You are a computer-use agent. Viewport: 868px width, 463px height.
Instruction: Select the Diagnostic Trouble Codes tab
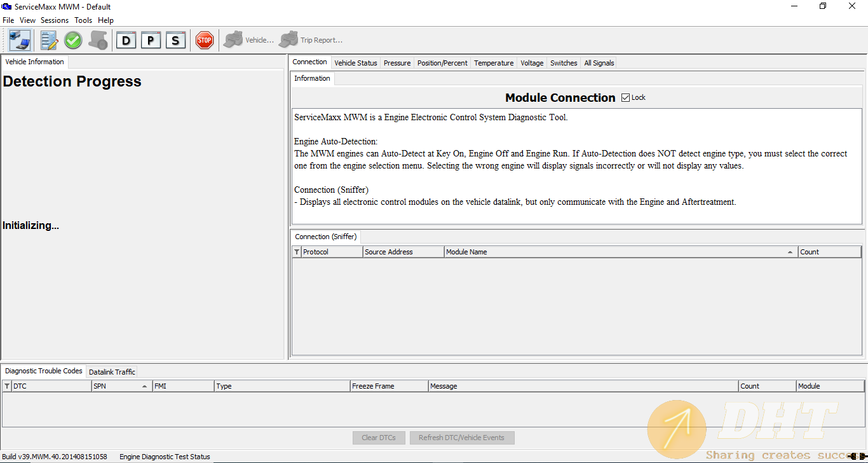click(x=44, y=371)
